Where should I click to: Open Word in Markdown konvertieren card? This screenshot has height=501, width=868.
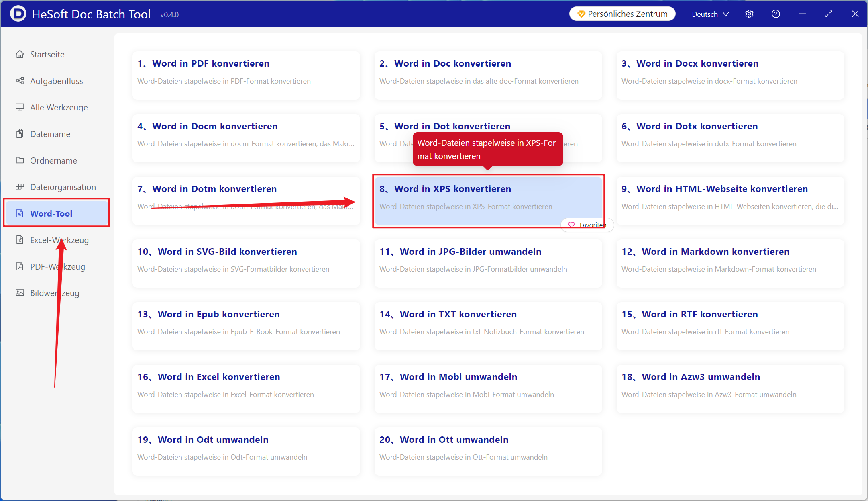tap(730, 264)
